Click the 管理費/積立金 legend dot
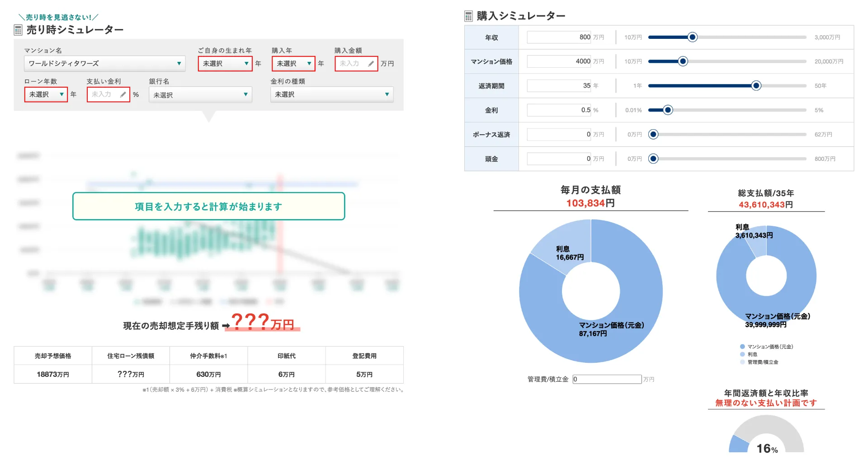The image size is (868, 459). (742, 362)
